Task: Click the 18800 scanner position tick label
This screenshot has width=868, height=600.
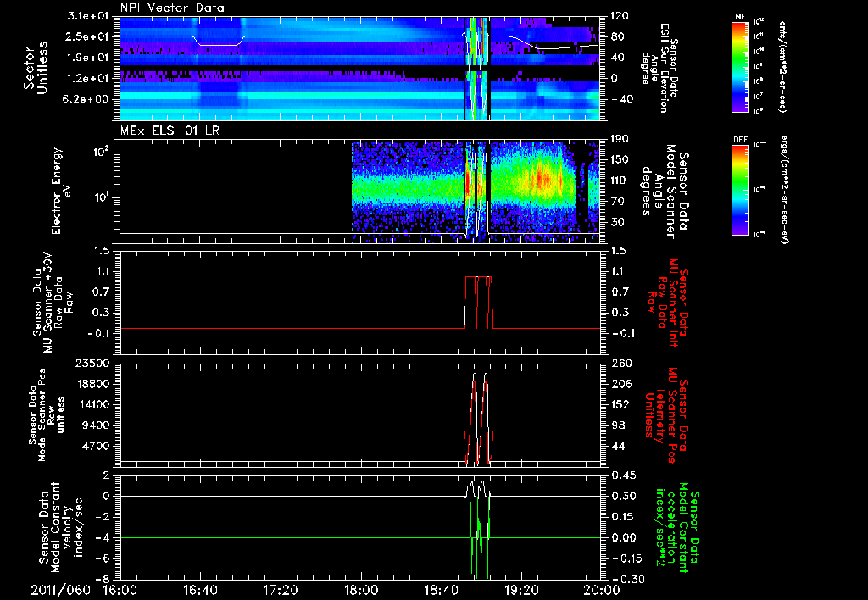Action: pos(93,384)
